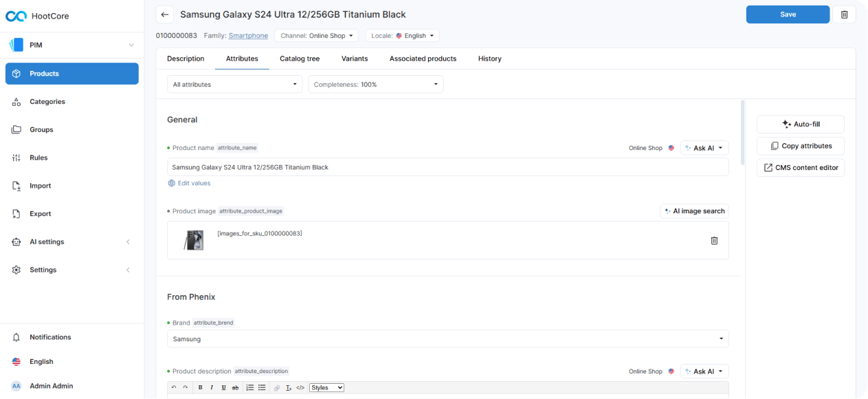Insert a bulleted list in editor
The image size is (868, 399).
[262, 388]
